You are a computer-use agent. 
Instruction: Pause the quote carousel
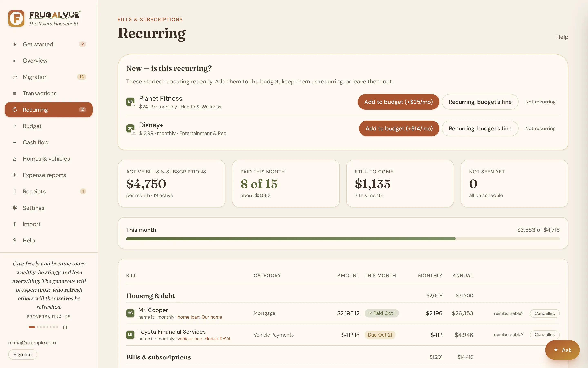point(65,327)
